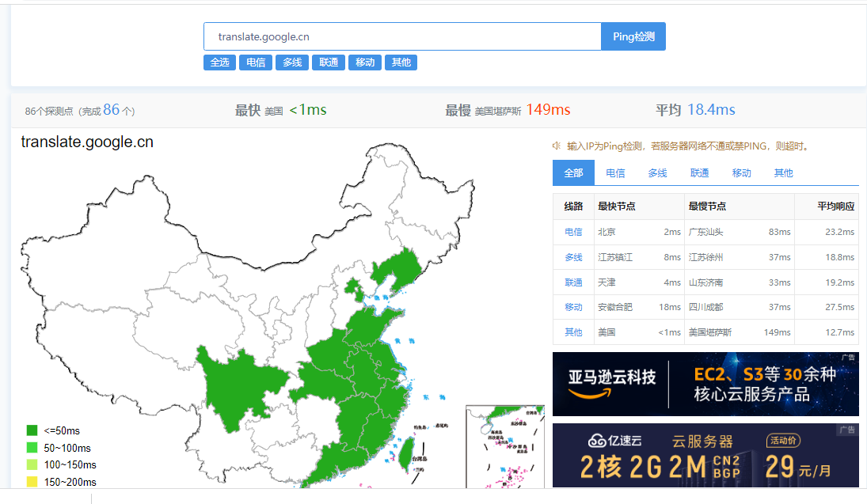867x504 pixels.
Task: Switch to the 多线 tab in results table
Action: [x=657, y=173]
